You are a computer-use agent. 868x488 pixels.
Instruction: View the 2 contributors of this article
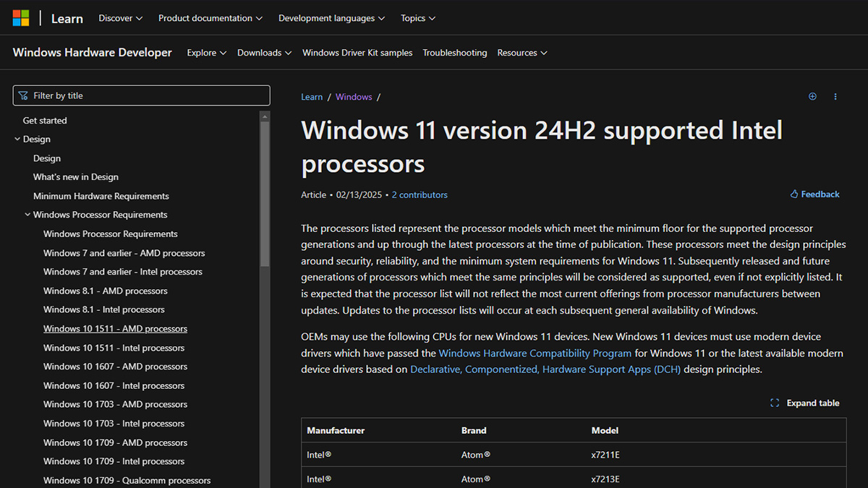[x=420, y=194]
